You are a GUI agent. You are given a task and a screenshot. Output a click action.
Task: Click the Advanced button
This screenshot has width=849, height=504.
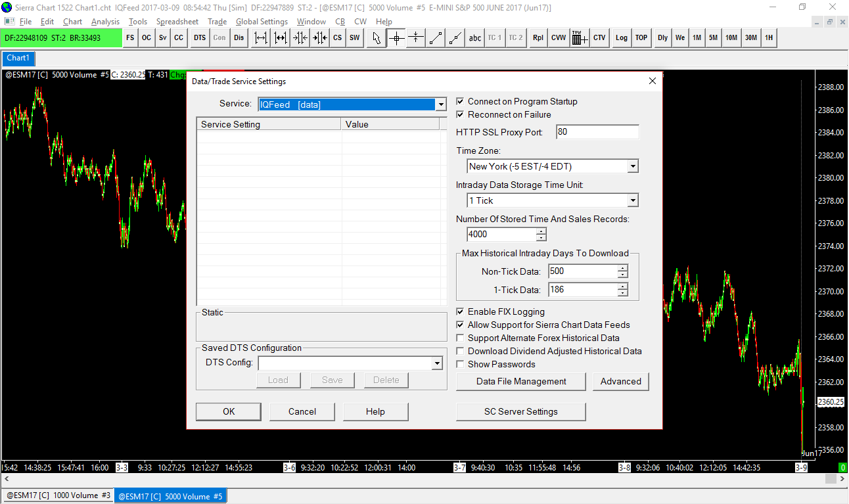tap(621, 382)
